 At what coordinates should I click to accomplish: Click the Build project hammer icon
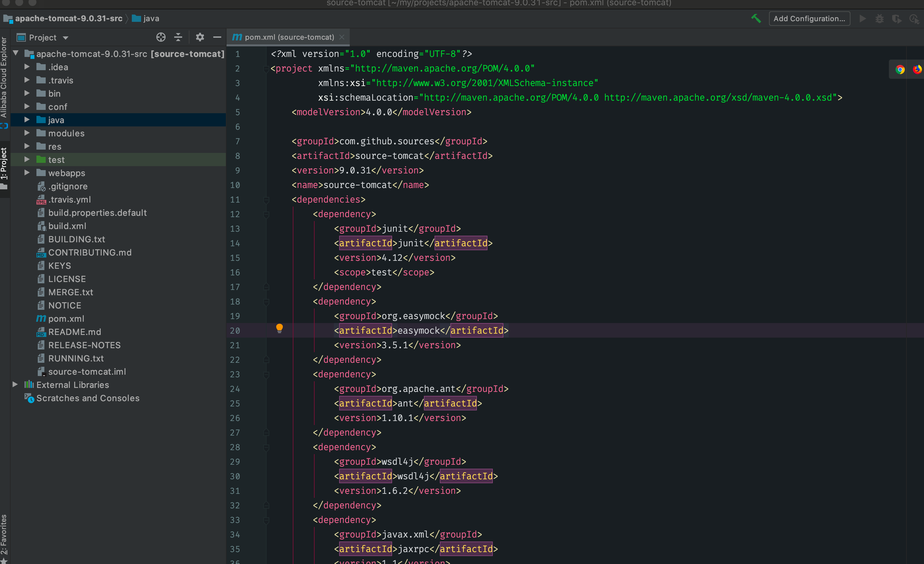tap(756, 18)
